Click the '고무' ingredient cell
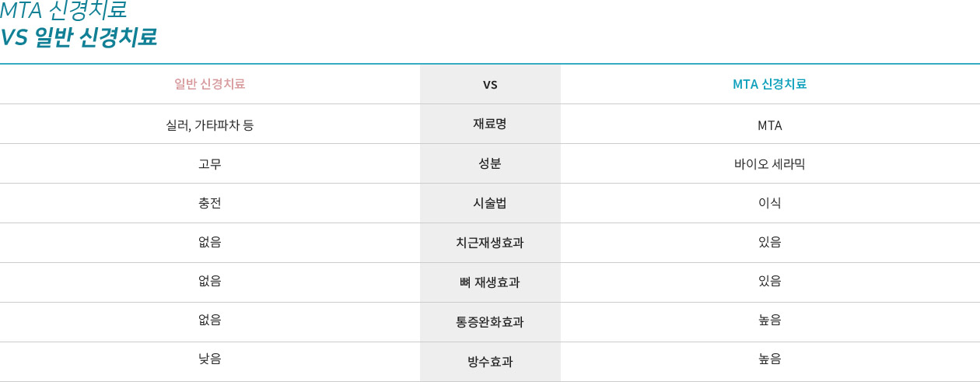 coord(210,163)
